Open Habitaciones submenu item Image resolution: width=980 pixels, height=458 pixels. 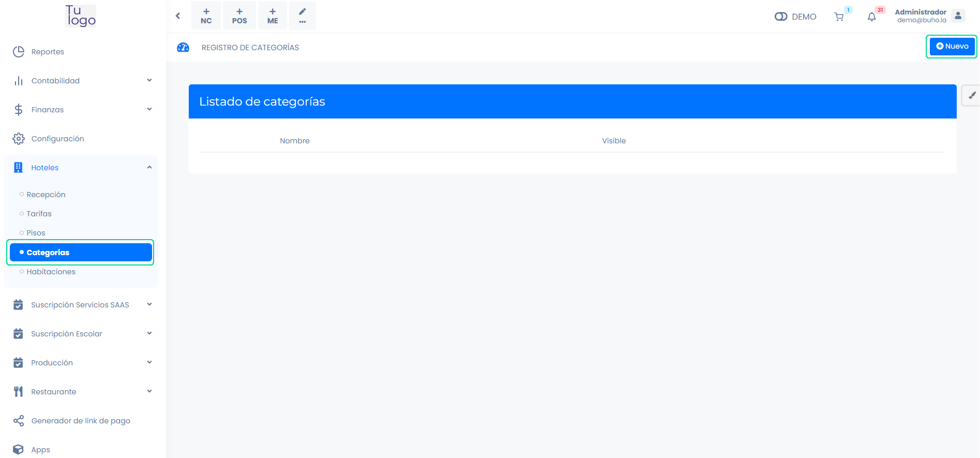[51, 272]
